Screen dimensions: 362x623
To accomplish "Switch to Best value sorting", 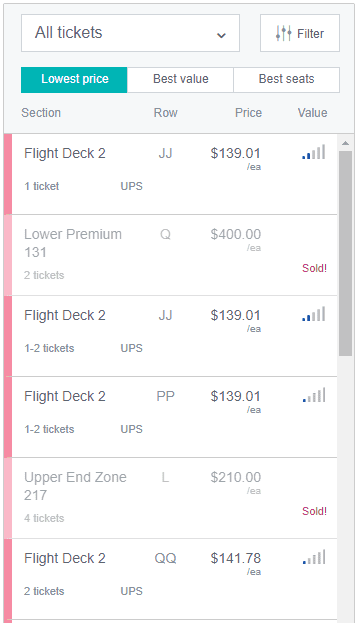I will [x=180, y=79].
